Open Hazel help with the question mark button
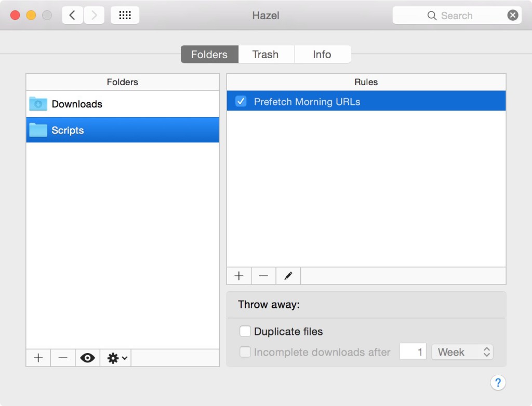The width and height of the screenshot is (532, 406). [498, 383]
